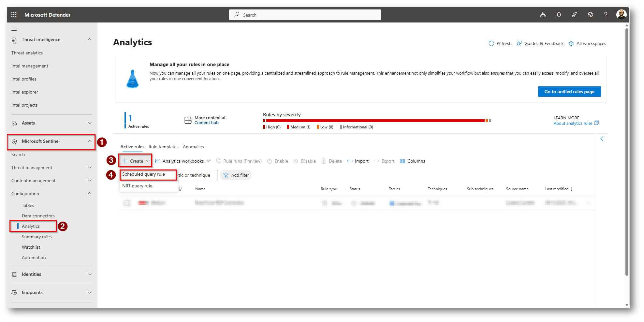Choose Scheduled query rule from Create menu
Viewport: 644px width, 322px height.
coord(148,174)
